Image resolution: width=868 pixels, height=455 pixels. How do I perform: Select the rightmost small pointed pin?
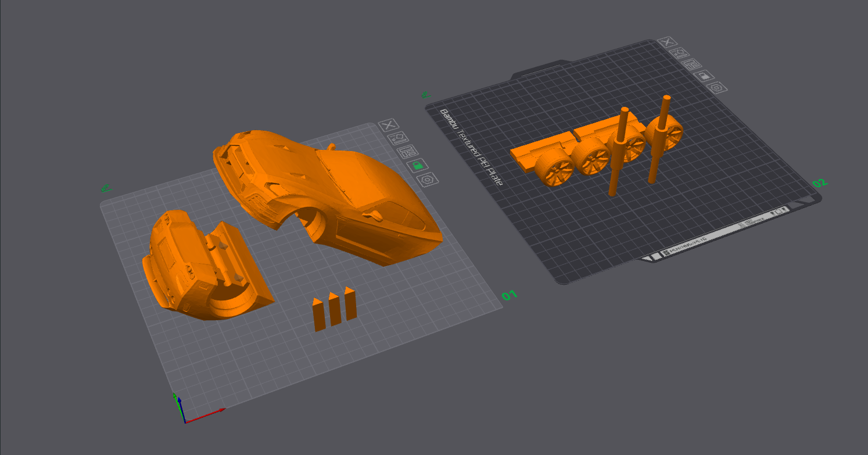[x=350, y=303]
